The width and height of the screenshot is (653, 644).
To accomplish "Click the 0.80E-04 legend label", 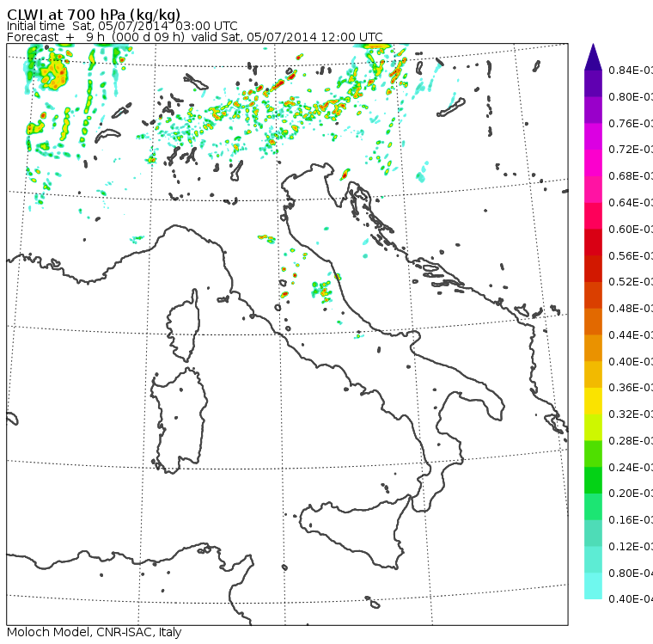I will click(x=631, y=573).
